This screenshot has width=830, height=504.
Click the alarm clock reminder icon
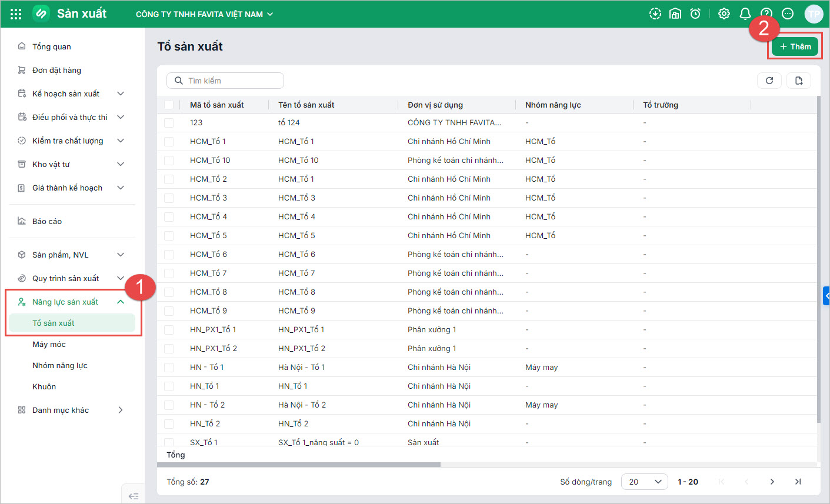(695, 14)
